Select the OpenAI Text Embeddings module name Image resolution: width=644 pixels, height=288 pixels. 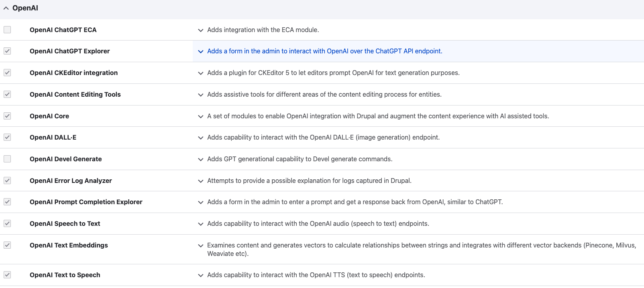point(69,245)
